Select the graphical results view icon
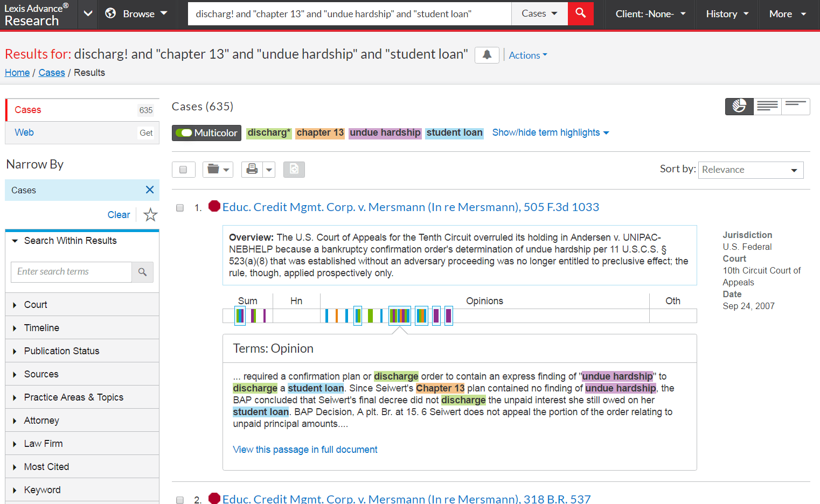This screenshot has height=504, width=820. [739, 106]
